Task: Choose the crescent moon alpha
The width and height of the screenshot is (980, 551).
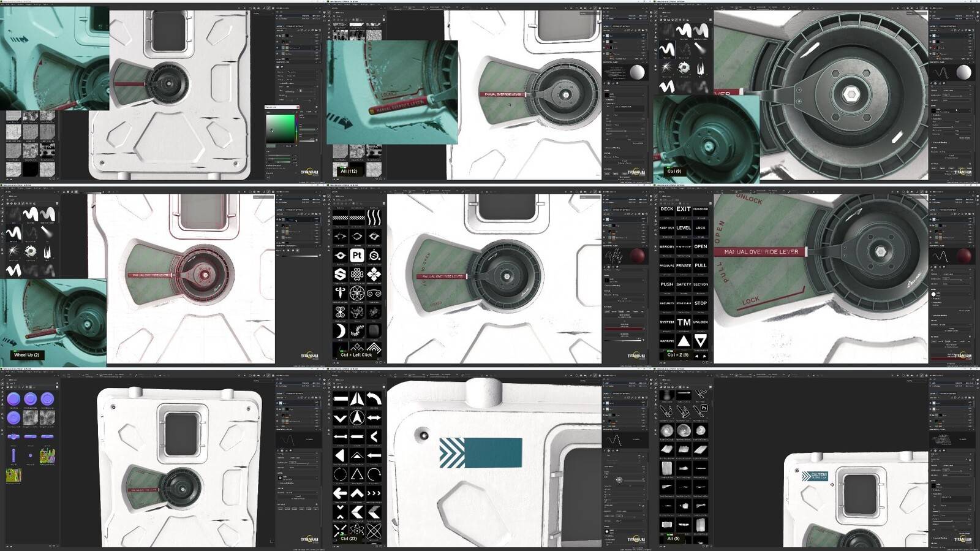Action: (x=341, y=331)
